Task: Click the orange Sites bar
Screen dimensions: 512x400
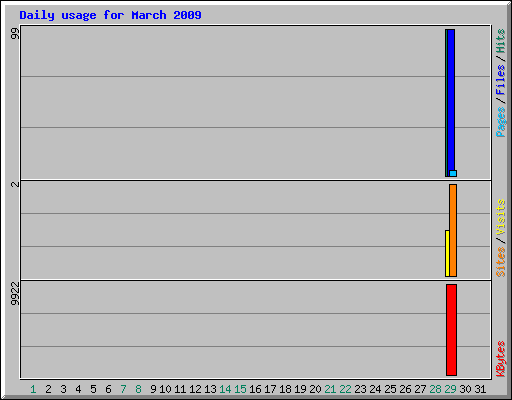Action: [453, 230]
